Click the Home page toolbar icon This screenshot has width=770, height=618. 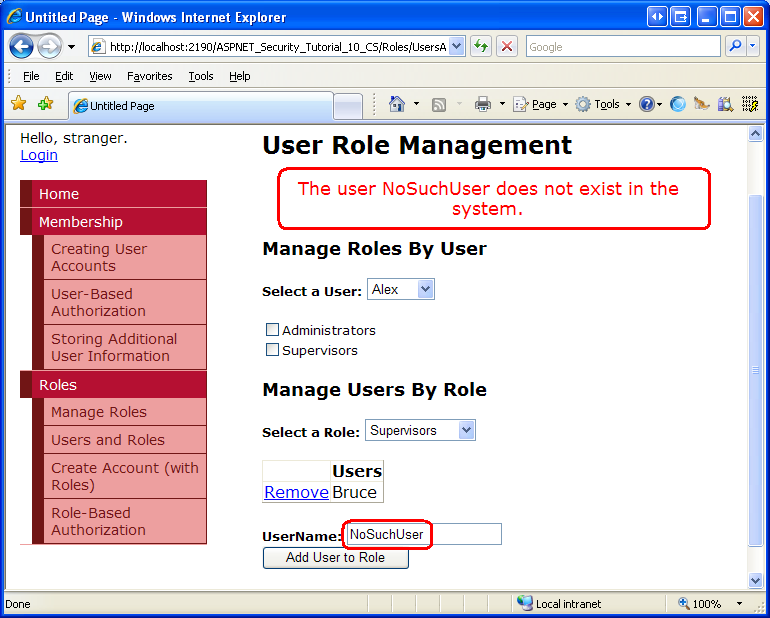(x=397, y=104)
